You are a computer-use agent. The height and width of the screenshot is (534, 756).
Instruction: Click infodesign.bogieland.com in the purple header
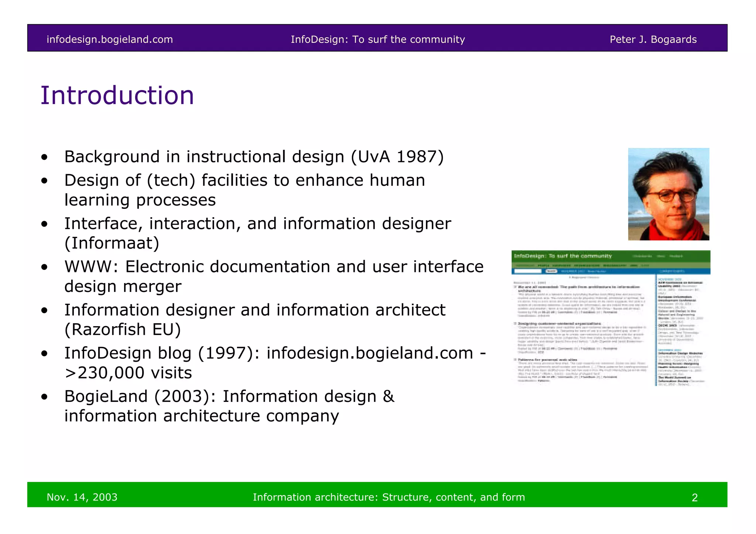(110, 39)
